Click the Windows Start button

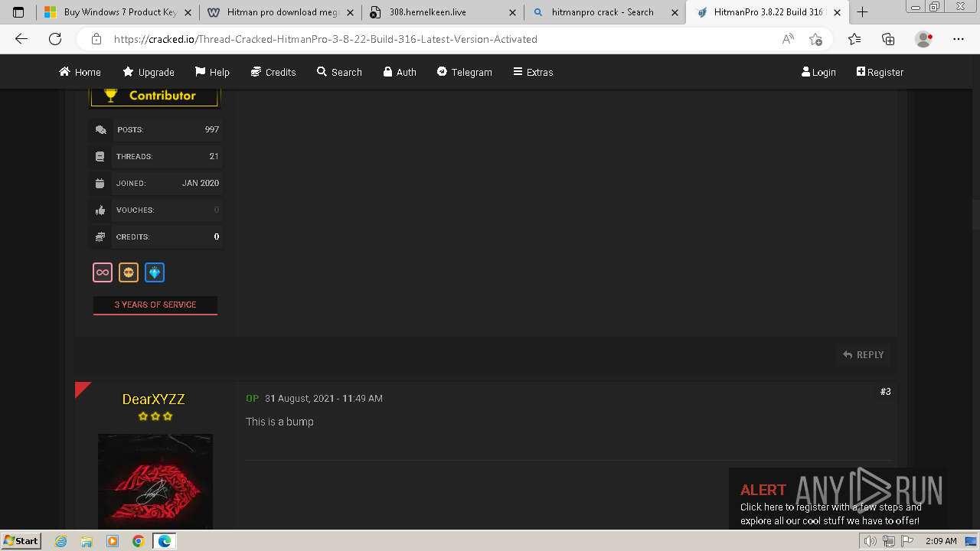tap(21, 540)
